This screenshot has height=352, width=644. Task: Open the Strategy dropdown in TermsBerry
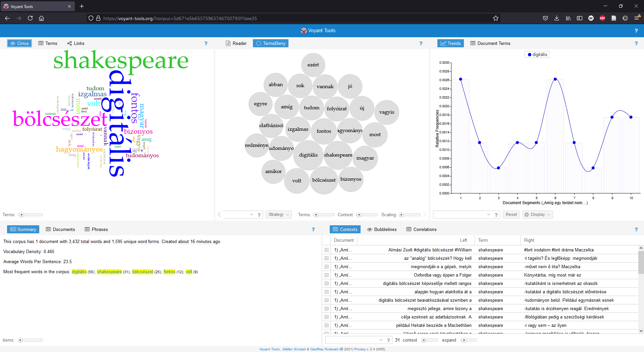pos(278,215)
